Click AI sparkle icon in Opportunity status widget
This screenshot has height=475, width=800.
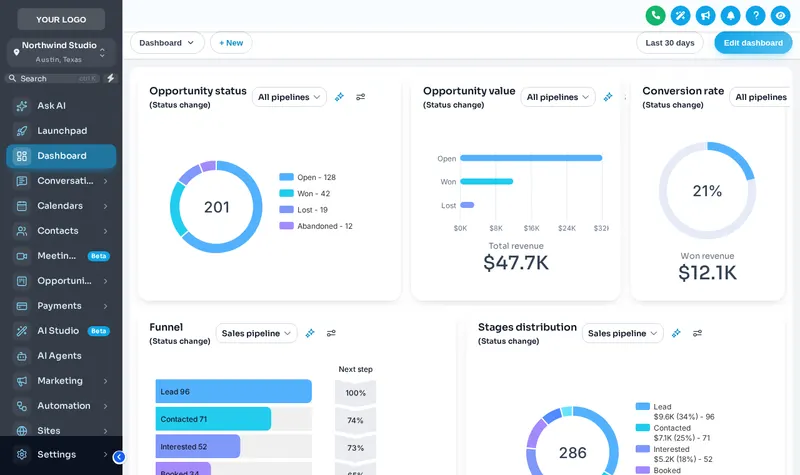click(x=339, y=97)
